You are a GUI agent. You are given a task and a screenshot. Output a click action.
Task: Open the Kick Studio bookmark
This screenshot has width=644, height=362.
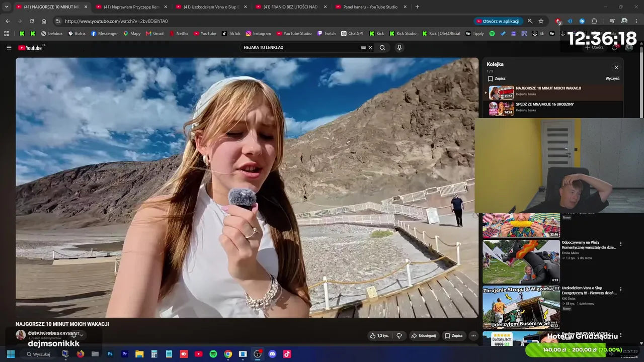(403, 34)
